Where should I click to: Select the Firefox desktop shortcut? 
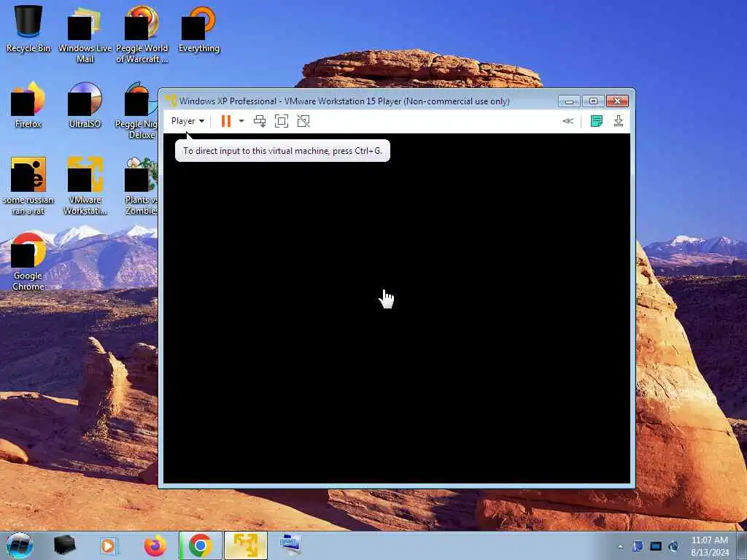coord(28,105)
